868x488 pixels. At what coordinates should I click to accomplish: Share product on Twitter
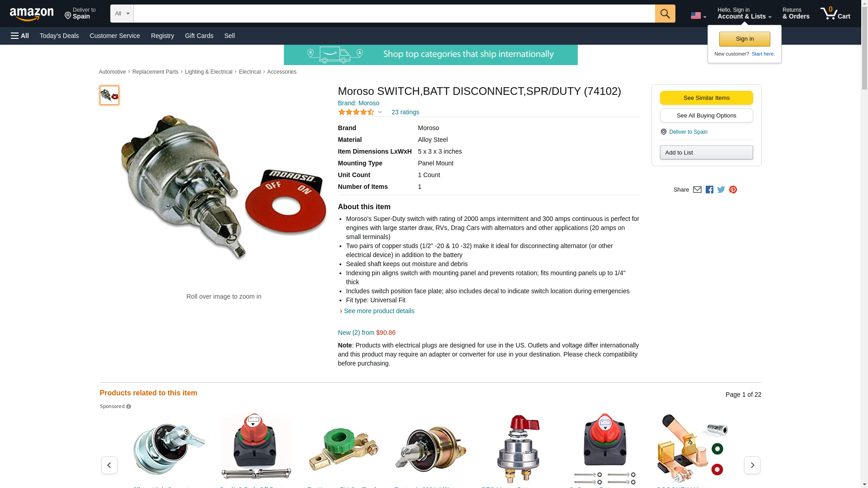tap(721, 190)
